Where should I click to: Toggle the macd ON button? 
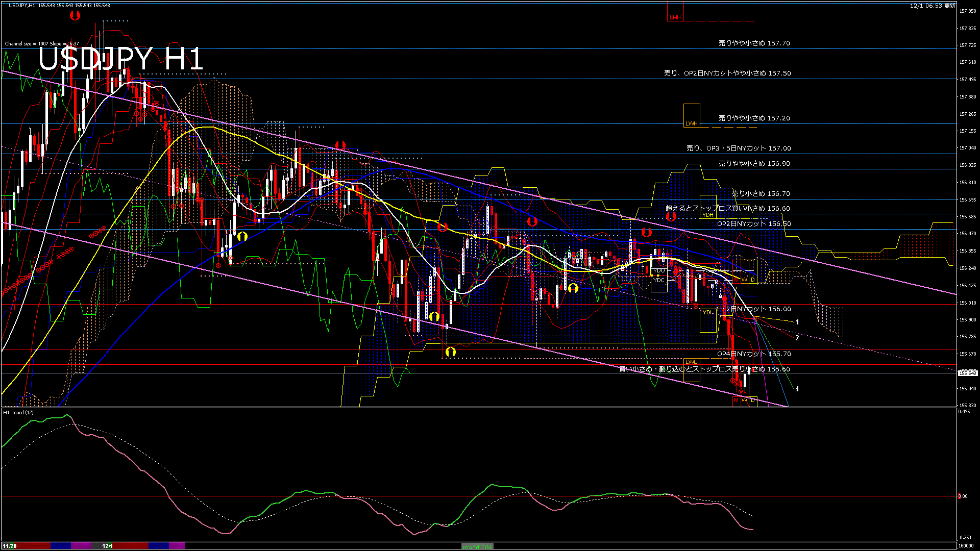pyautogui.click(x=477, y=546)
